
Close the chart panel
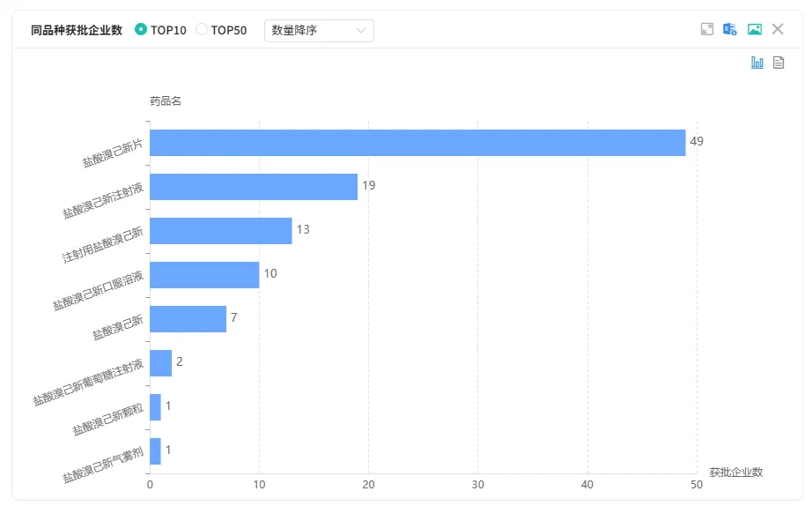pyautogui.click(x=778, y=29)
